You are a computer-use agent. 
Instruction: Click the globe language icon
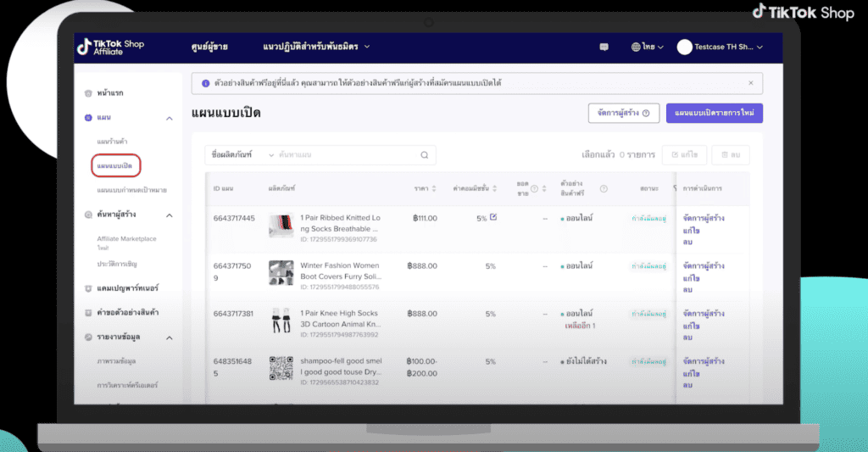point(636,47)
